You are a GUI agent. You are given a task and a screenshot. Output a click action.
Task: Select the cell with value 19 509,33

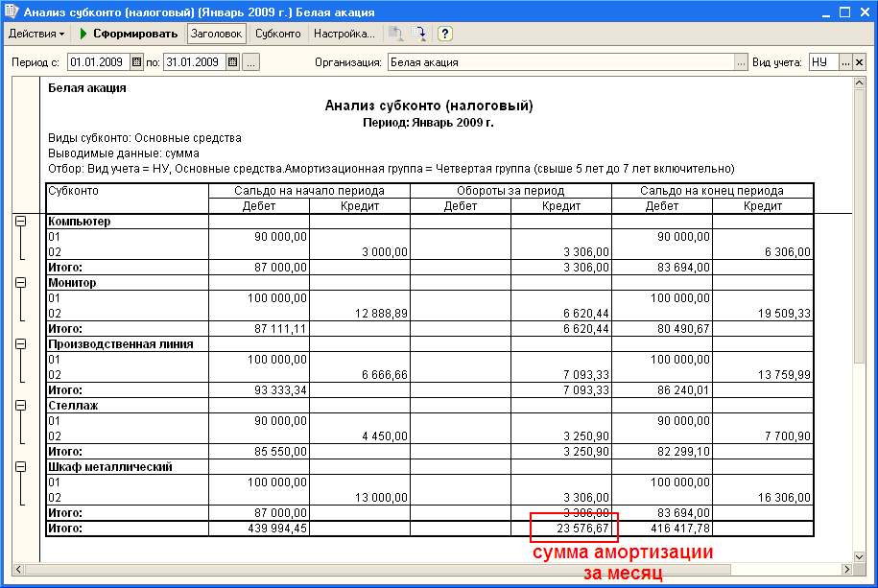(763, 314)
